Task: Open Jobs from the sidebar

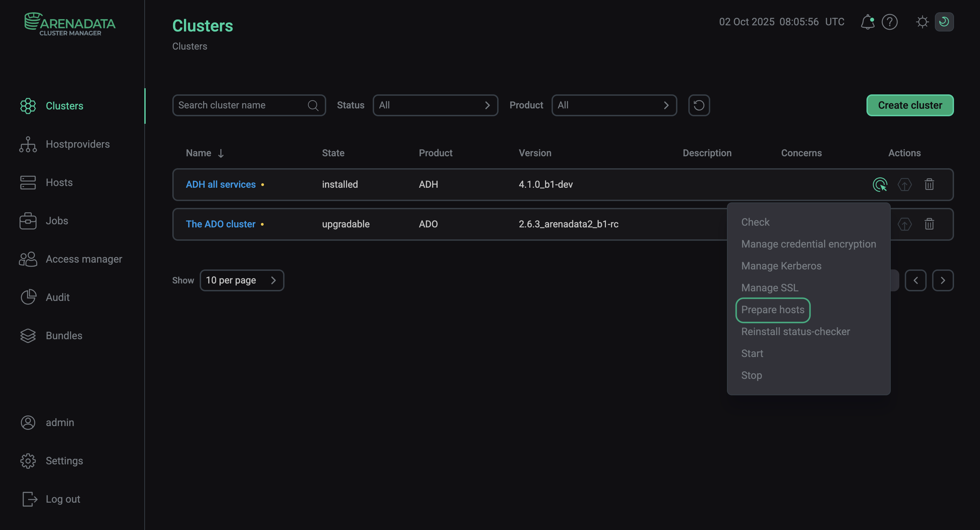Action: 56,221
